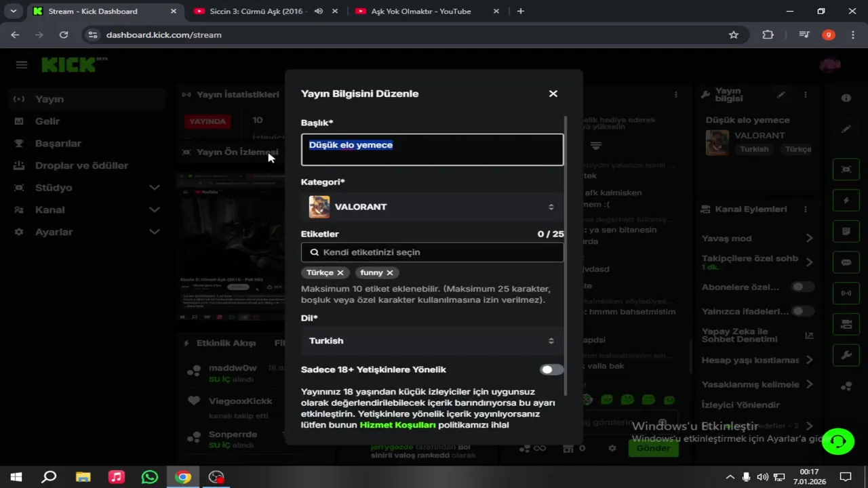Click the pencil icon in Yayın bilgisi panel
The width and height of the screenshot is (868, 488).
(x=781, y=95)
